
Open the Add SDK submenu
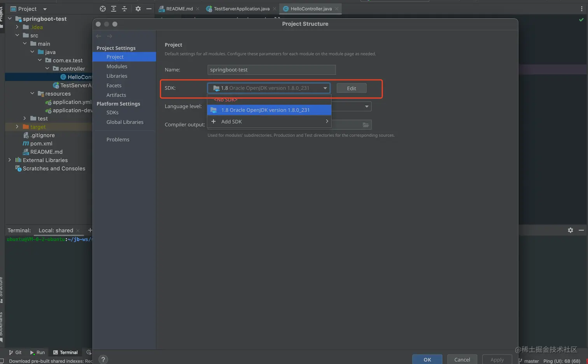[x=269, y=122]
